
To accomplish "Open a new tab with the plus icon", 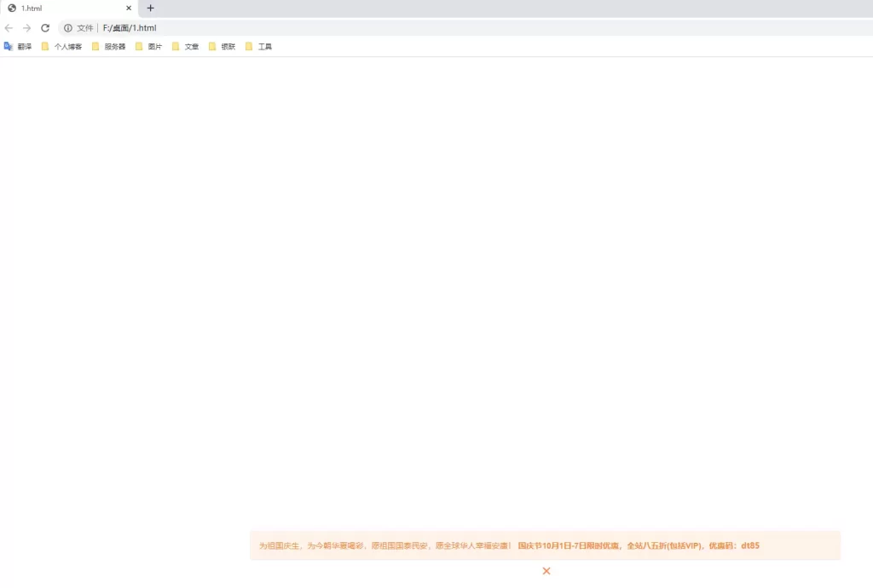I will click(150, 8).
